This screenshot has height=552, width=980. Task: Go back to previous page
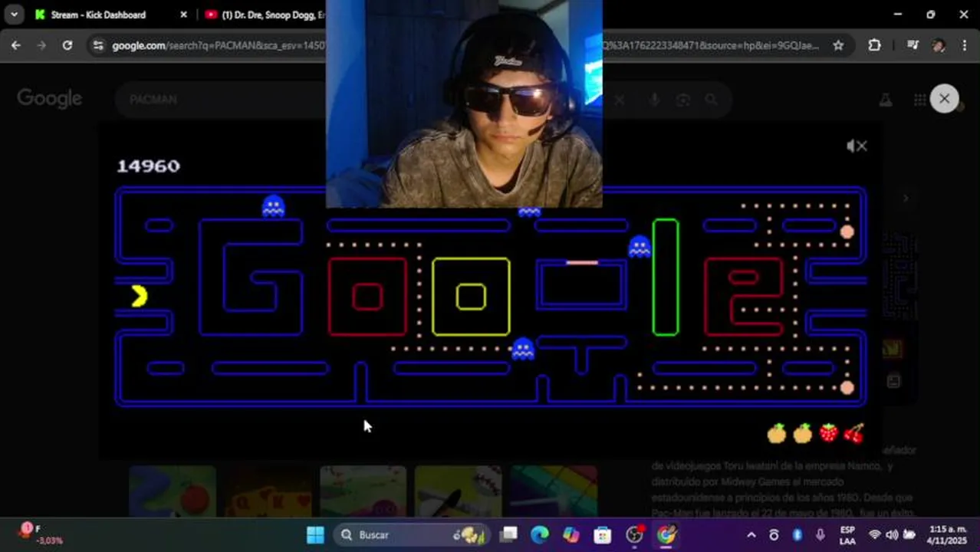16,45
